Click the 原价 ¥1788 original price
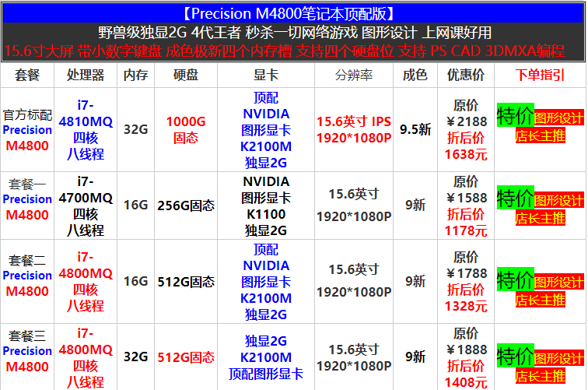Viewport: 588px width, 390px height. 466,265
